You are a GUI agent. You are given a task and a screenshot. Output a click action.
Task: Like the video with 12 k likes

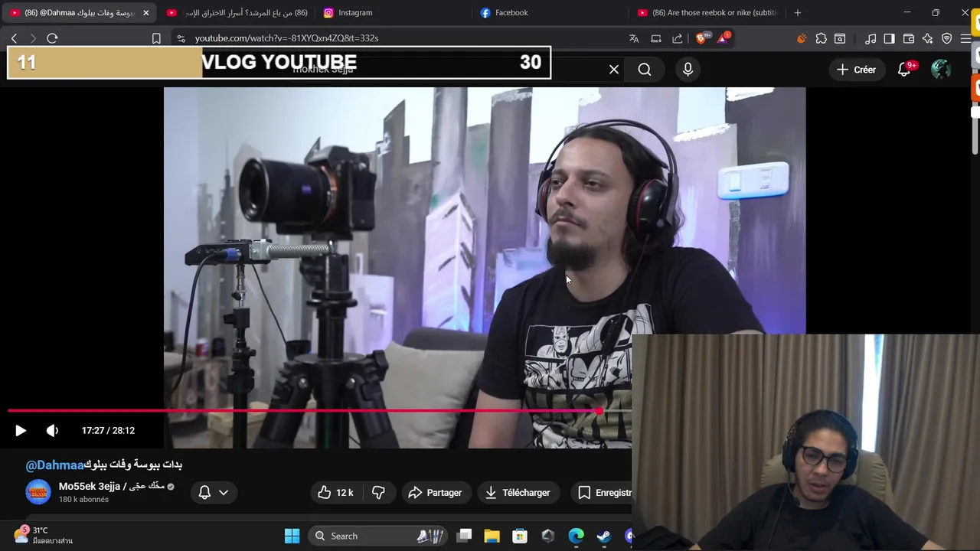[336, 493]
